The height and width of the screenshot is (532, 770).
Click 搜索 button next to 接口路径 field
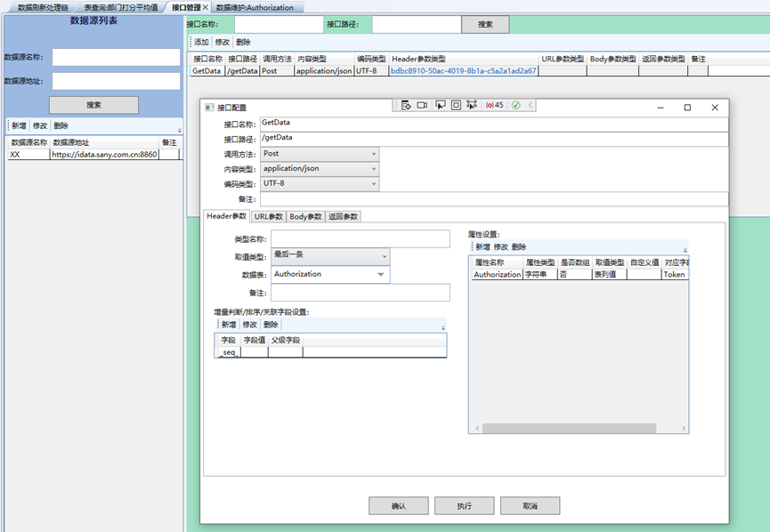(x=485, y=24)
